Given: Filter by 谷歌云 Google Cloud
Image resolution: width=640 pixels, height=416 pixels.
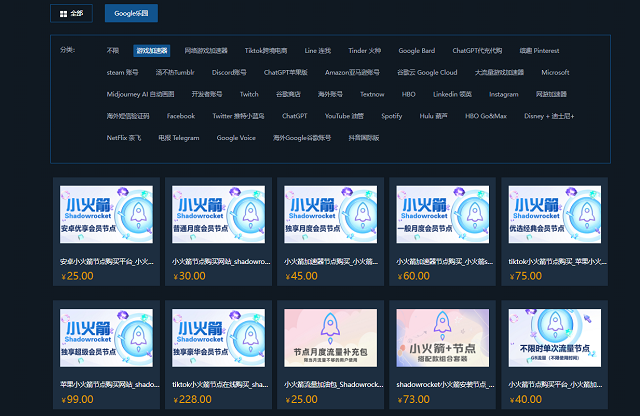Looking at the screenshot, I should coord(427,72).
